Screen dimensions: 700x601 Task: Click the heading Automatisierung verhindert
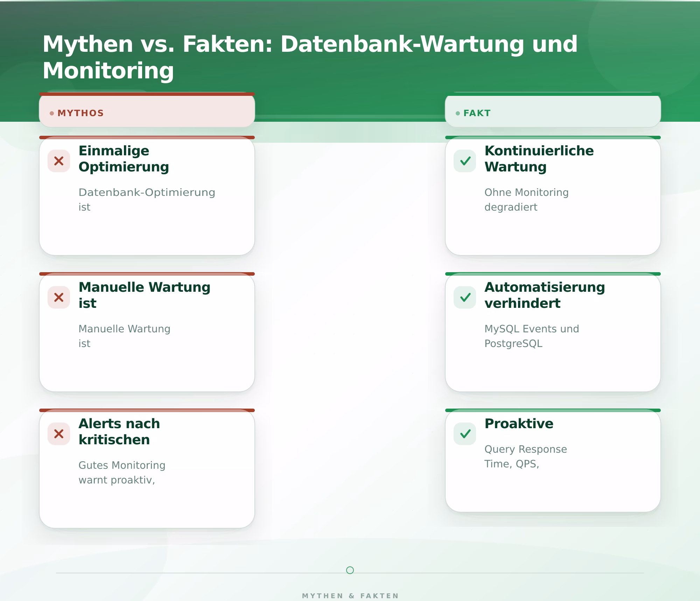click(545, 295)
